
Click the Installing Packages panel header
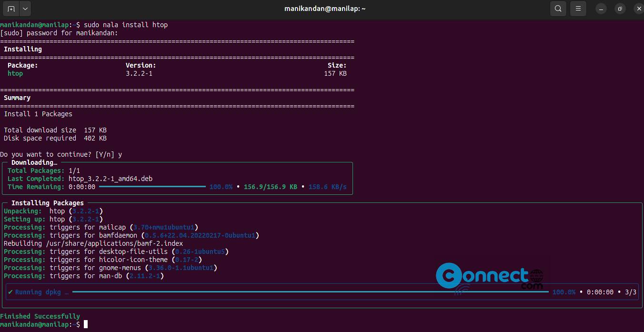pos(48,203)
